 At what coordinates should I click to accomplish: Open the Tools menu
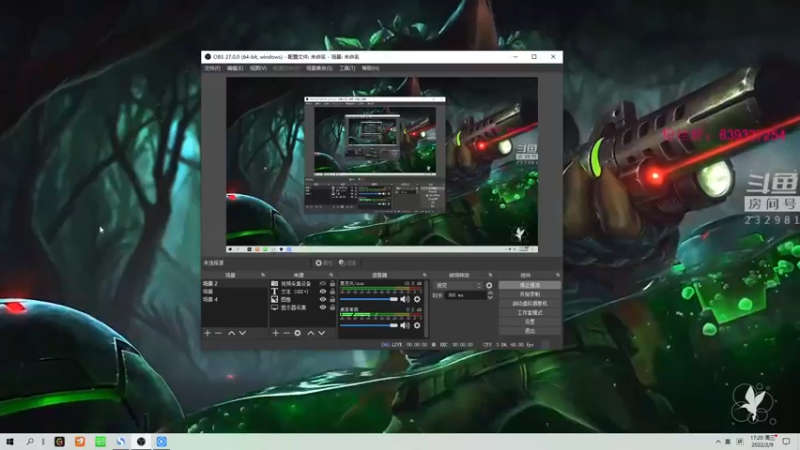(347, 68)
